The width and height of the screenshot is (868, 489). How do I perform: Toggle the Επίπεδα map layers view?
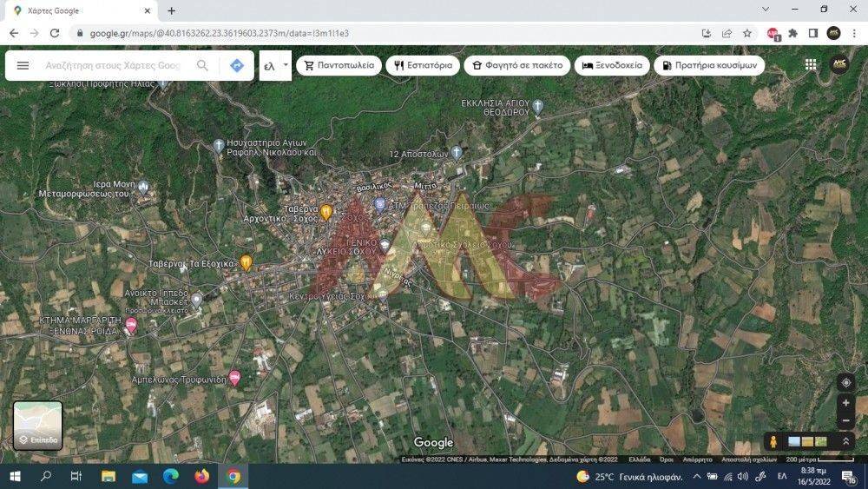[38, 426]
